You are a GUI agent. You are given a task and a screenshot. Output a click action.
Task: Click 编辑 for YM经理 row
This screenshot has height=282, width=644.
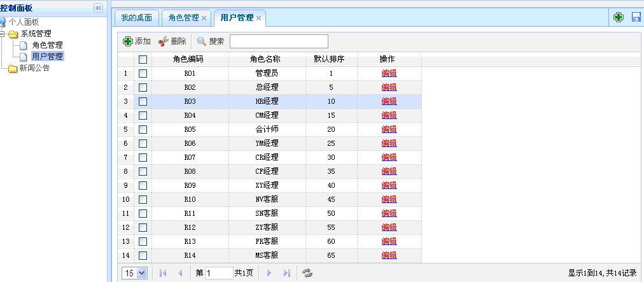[389, 143]
